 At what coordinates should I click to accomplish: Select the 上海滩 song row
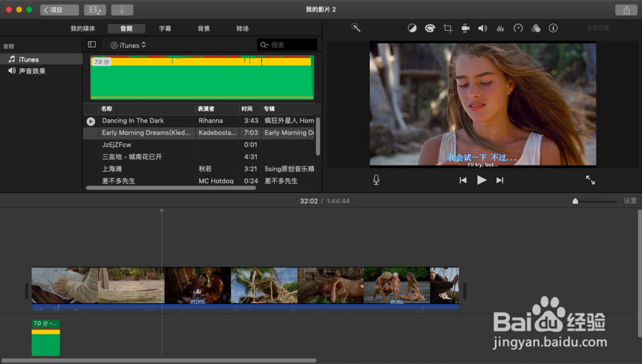pyautogui.click(x=199, y=169)
